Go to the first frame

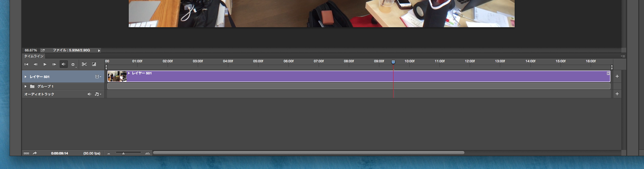(26, 64)
